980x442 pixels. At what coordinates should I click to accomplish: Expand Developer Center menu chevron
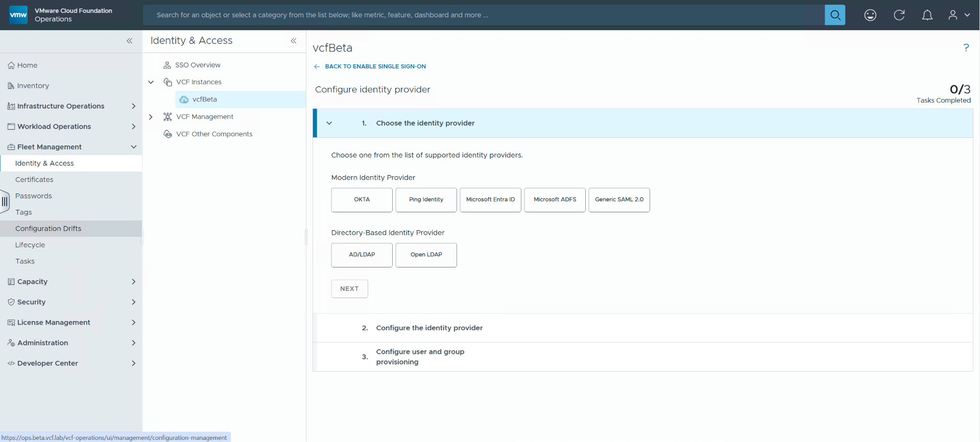pyautogui.click(x=134, y=363)
